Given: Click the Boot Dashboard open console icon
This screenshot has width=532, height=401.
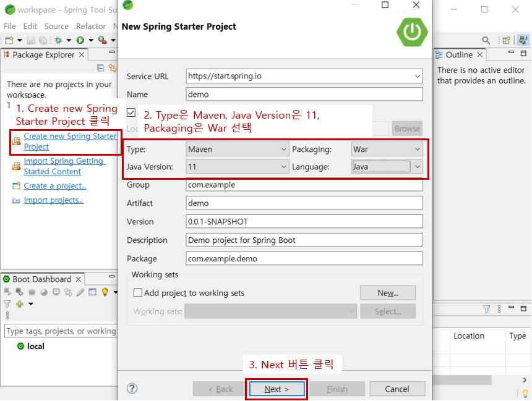Looking at the screenshot, I should click(56, 292).
